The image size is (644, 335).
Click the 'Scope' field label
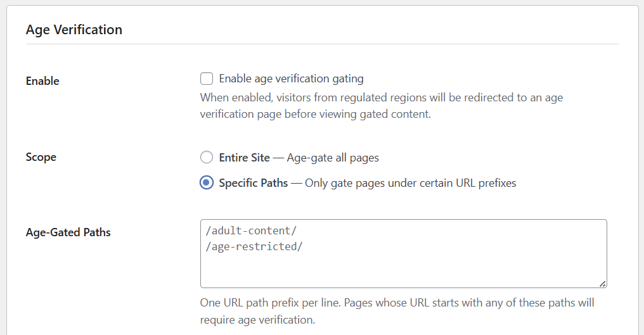point(41,157)
